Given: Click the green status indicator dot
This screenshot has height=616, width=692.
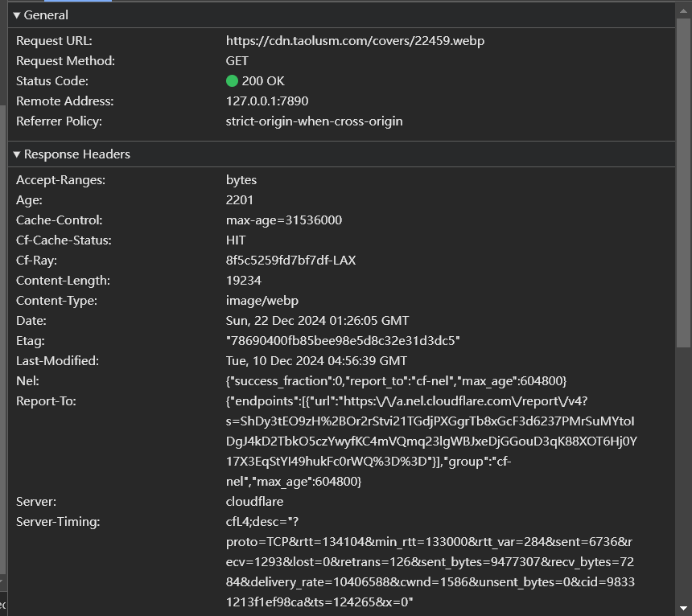Looking at the screenshot, I should coord(233,81).
